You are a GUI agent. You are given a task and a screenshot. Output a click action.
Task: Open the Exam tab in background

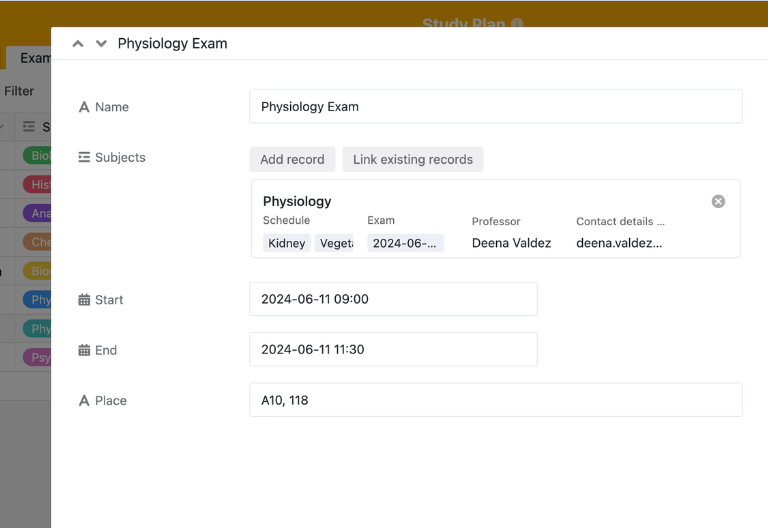(28, 58)
